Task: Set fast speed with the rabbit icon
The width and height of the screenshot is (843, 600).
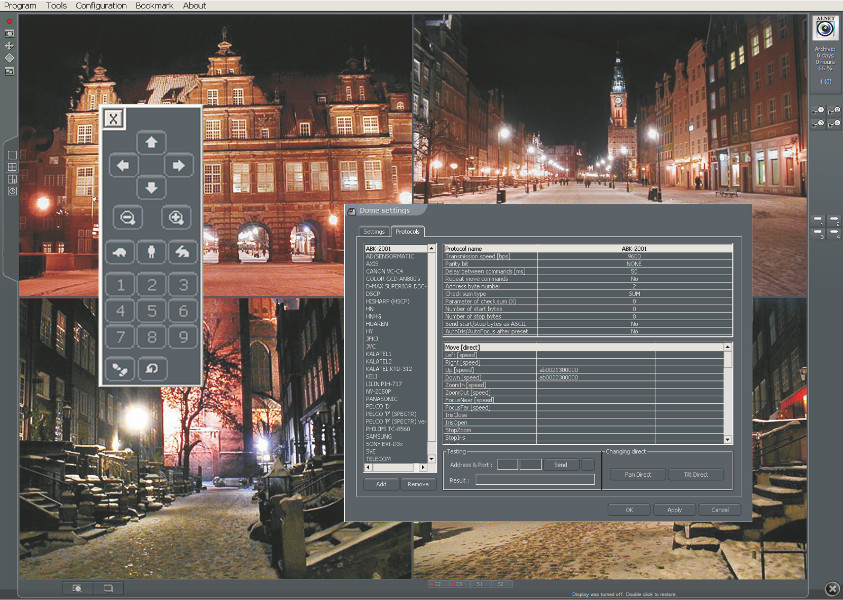Action: point(181,251)
